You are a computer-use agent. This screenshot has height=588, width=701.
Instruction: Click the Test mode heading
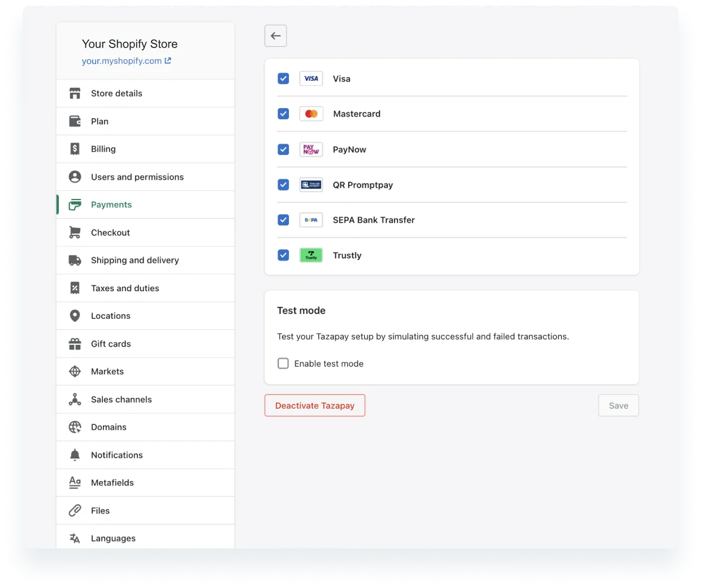pos(301,310)
